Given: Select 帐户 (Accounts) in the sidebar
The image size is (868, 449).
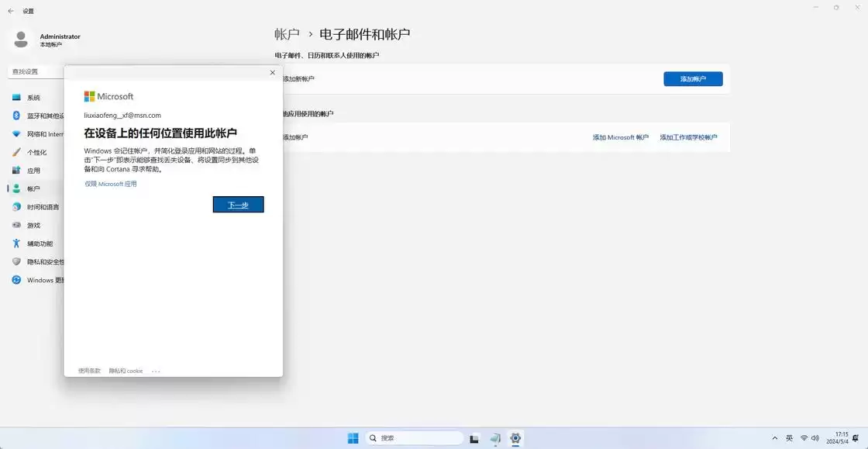Looking at the screenshot, I should [x=33, y=188].
